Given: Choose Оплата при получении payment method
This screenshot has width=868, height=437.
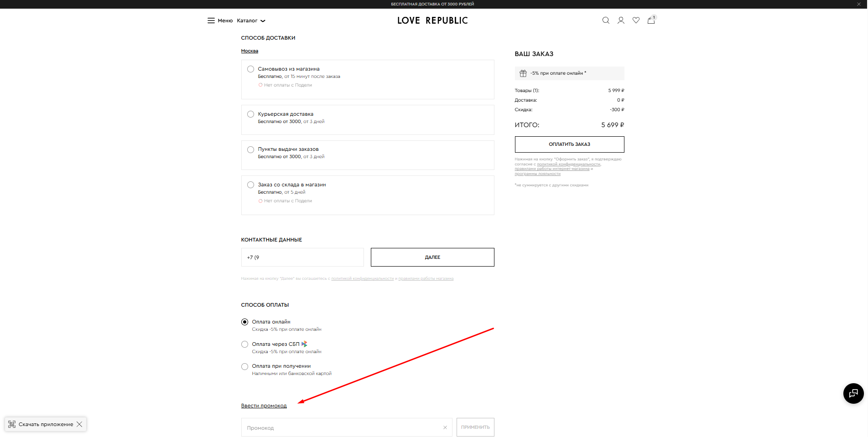Looking at the screenshot, I should (x=245, y=366).
